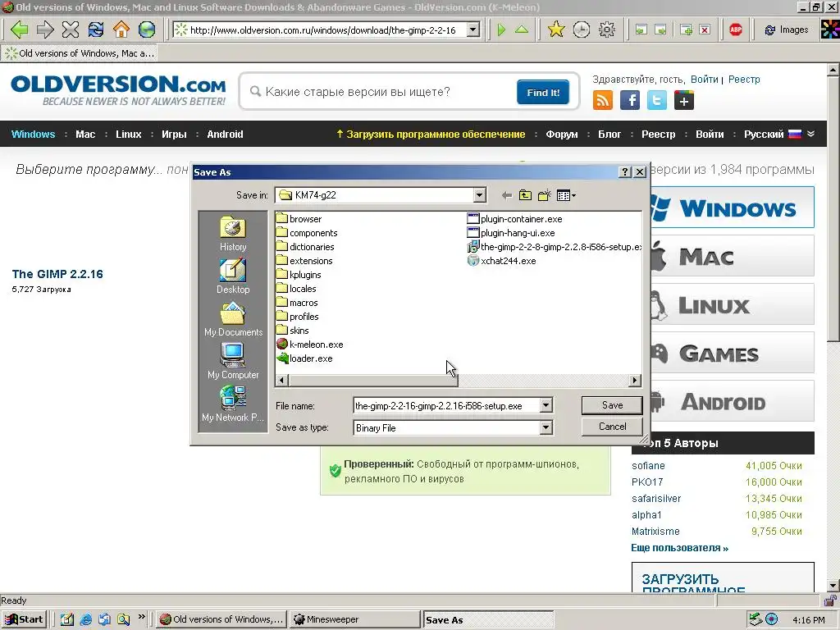Click the green Up triangle icon

(521, 30)
